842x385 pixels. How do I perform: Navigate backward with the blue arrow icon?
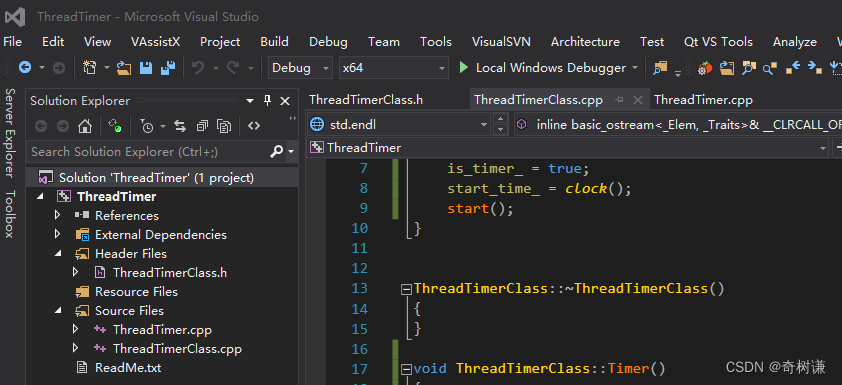point(25,68)
